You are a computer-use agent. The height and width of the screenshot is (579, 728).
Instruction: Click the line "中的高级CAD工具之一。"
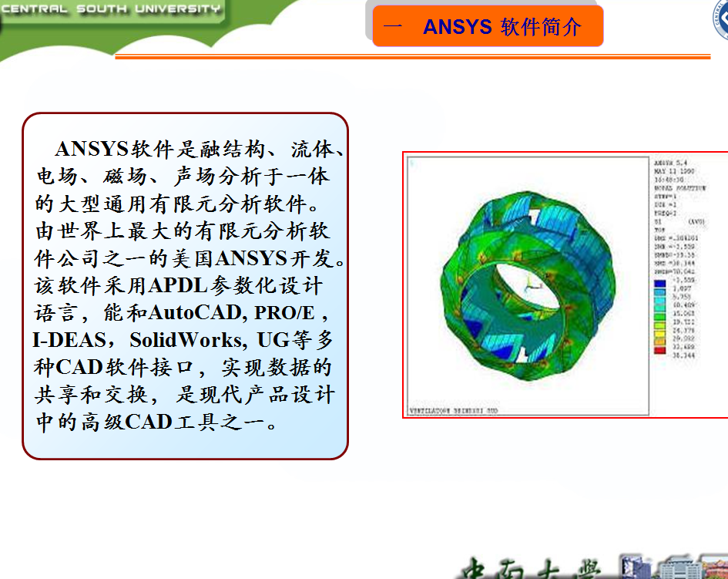[157, 422]
